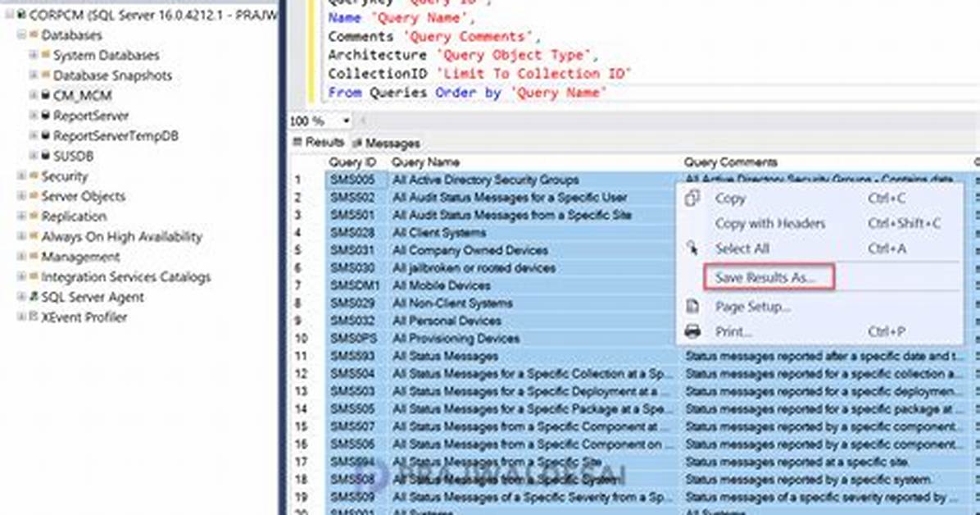Screen dimensions: 980x515
Task: Click the SMS507 Query ID cell
Action: click(356, 426)
